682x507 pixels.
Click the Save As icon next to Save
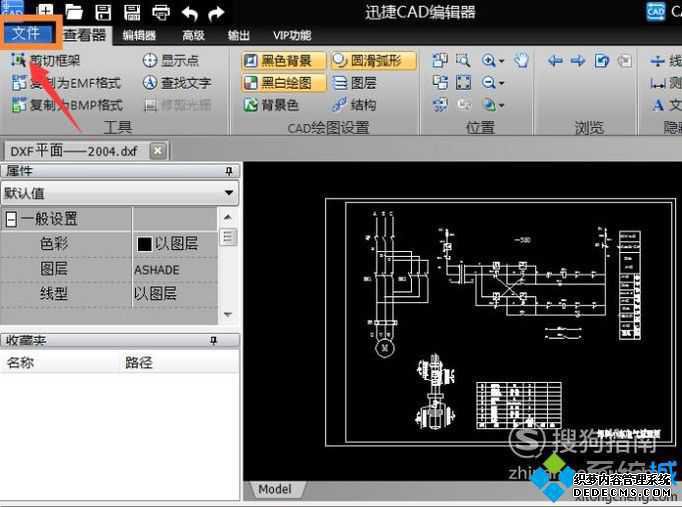tap(132, 12)
